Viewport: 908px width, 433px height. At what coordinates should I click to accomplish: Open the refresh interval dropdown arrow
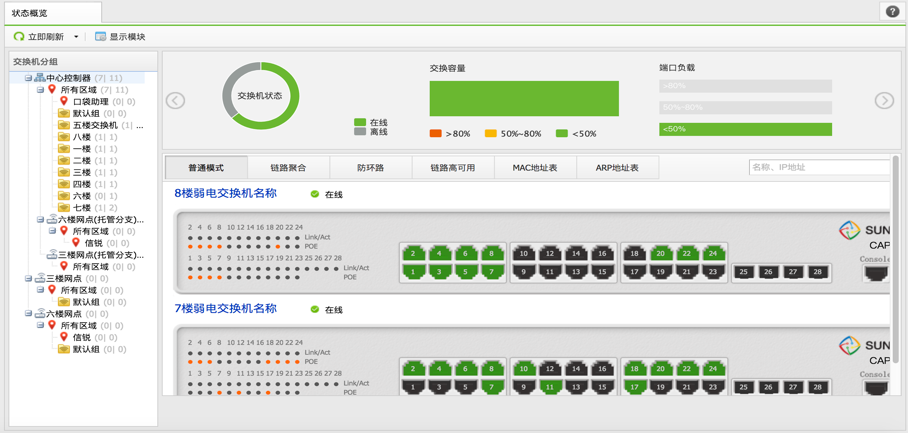click(x=76, y=37)
